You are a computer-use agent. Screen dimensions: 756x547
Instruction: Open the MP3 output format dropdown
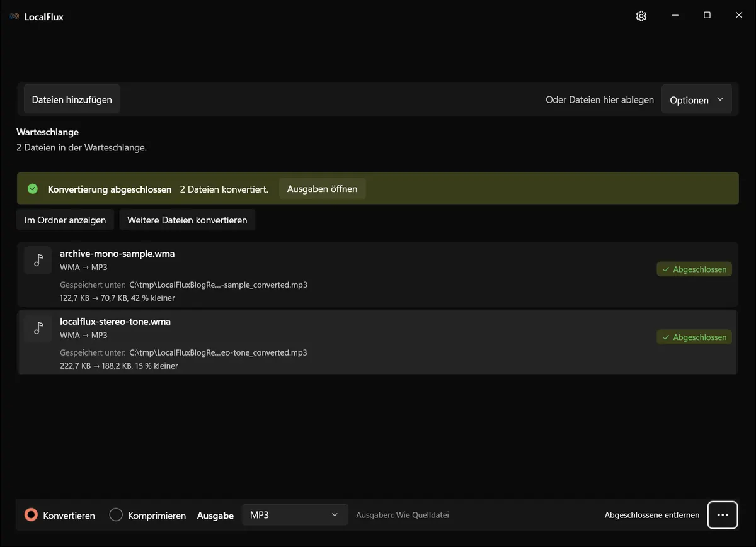pyautogui.click(x=295, y=515)
